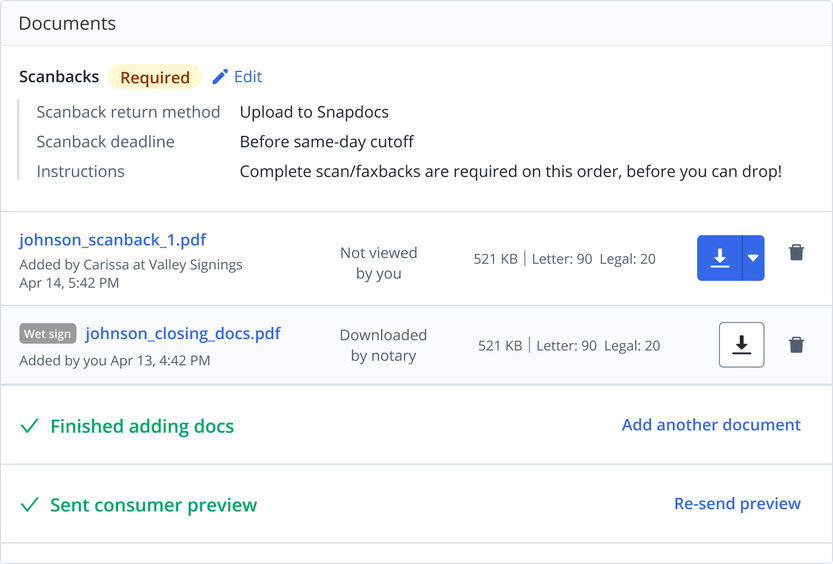
Task: Open the johnson_closing_docs.pdf file link
Action: (183, 334)
